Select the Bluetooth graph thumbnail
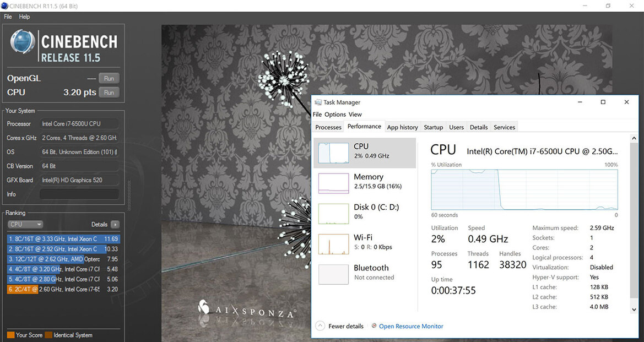644x342 pixels. click(x=333, y=274)
